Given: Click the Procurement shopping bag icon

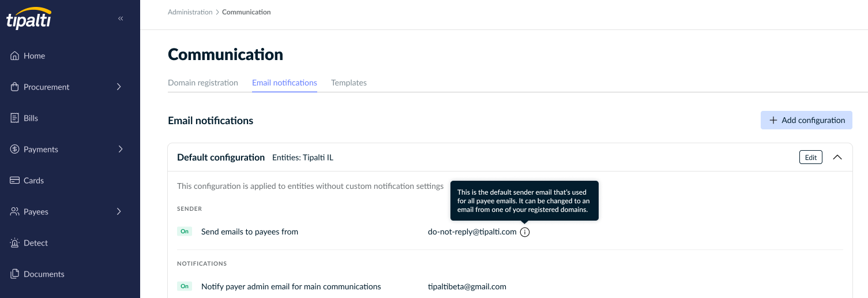Looking at the screenshot, I should (15, 87).
